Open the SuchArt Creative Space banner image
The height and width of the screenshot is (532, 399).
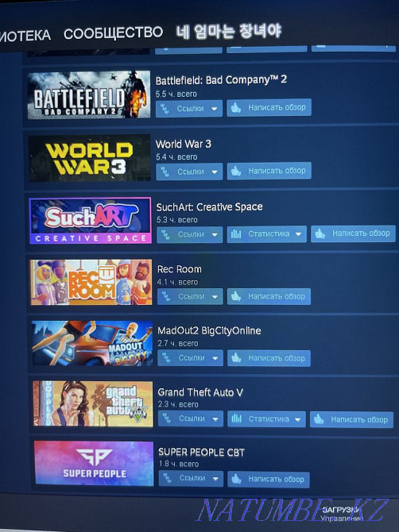(x=91, y=221)
